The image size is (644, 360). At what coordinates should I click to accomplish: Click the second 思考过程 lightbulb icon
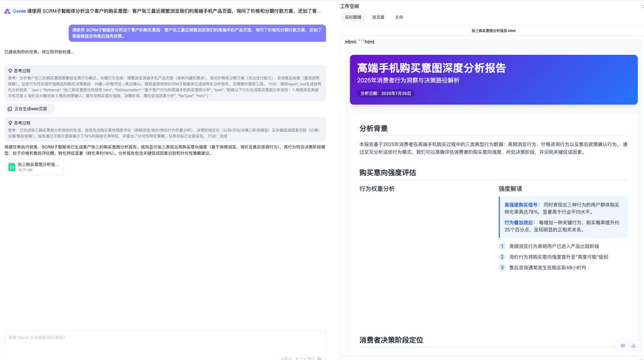(10, 123)
